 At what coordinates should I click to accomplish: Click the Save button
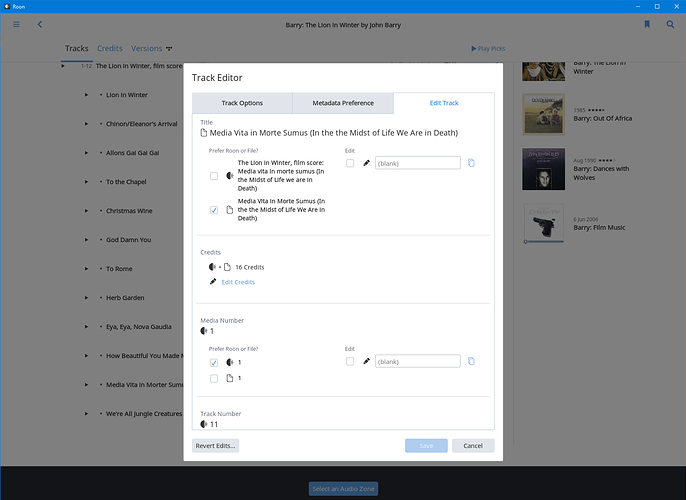click(426, 446)
